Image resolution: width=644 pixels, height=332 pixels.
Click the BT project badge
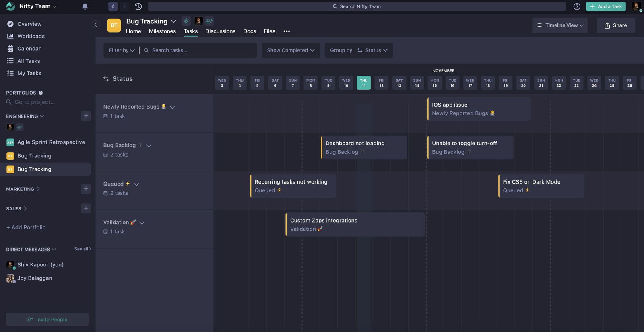pos(114,25)
